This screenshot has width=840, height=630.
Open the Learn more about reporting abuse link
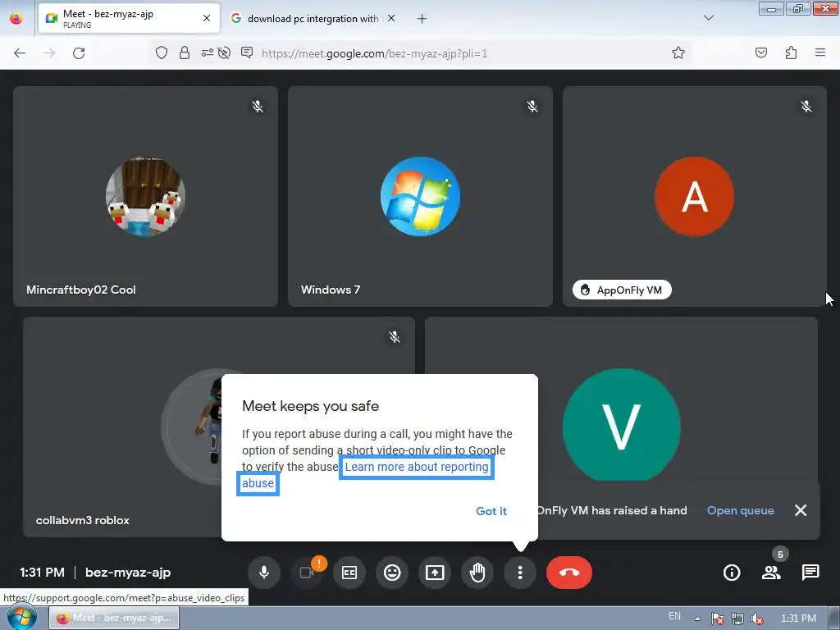click(x=416, y=467)
